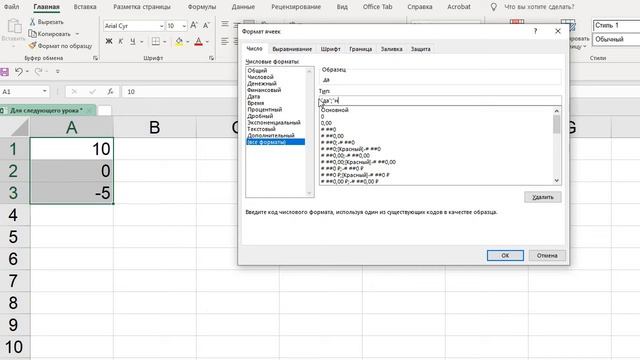Open the font size 10 dropdown
Viewport: 640px width, 360px height.
[x=184, y=26]
